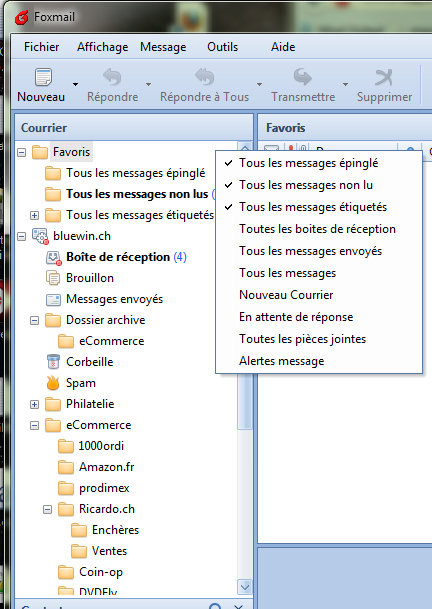
Task: Click the Messages envoyés icon
Action: [53, 299]
